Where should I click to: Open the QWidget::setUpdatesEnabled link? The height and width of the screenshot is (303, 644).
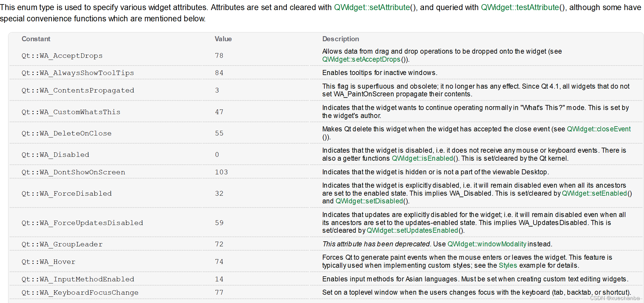412,230
